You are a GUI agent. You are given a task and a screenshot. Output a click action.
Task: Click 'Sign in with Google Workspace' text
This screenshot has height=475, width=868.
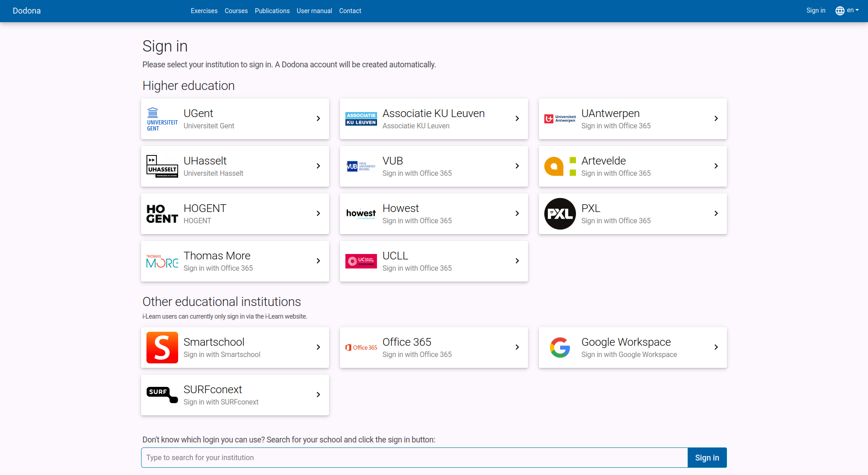click(629, 355)
